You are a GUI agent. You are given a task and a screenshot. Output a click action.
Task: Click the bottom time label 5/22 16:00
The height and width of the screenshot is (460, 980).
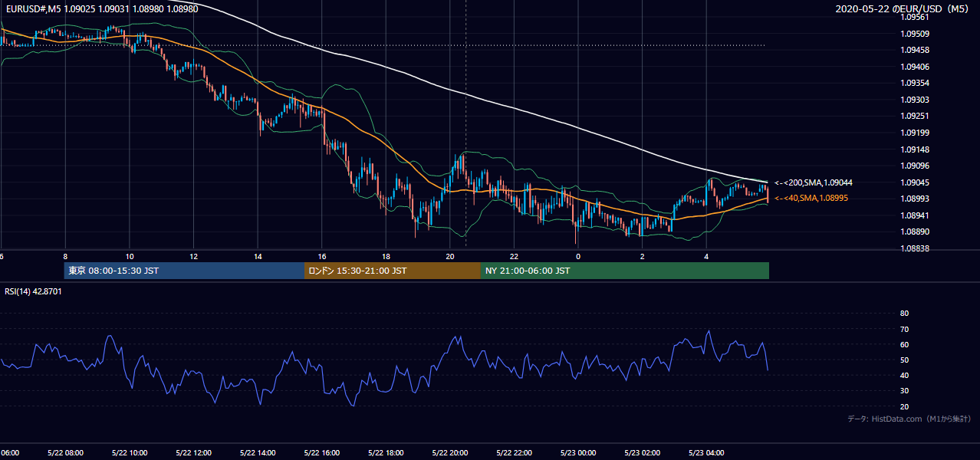(321, 452)
